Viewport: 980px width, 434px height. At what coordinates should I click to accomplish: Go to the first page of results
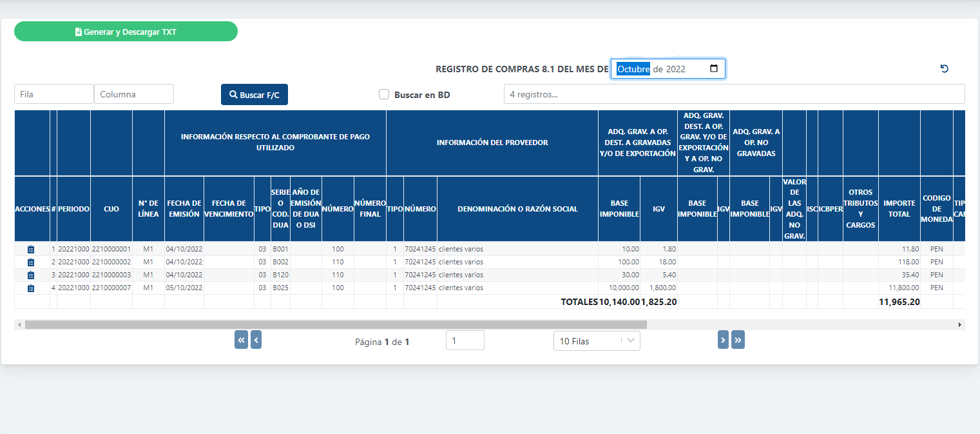(x=241, y=340)
